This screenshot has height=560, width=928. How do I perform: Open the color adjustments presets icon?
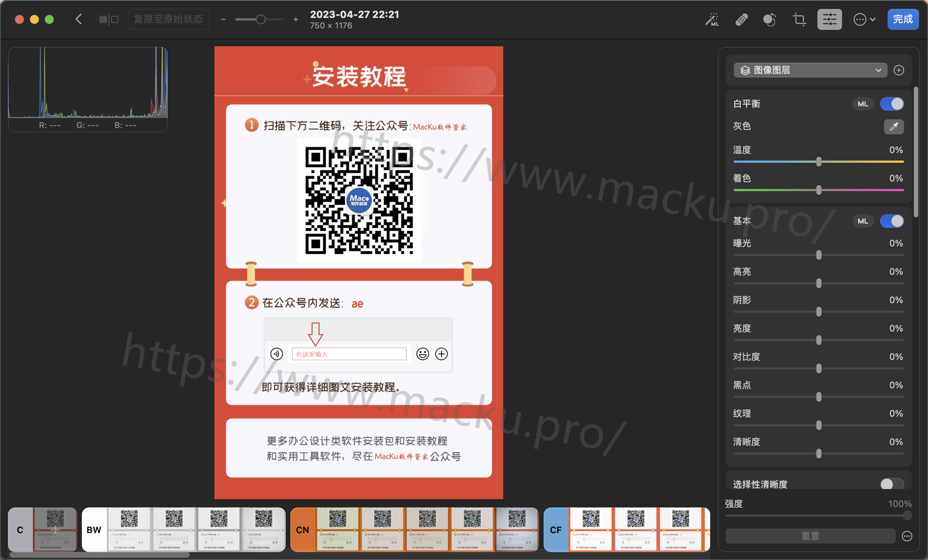point(770,19)
